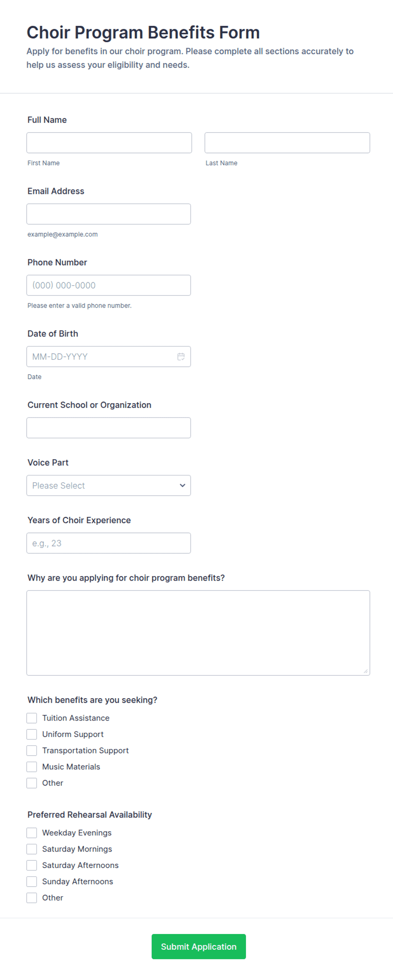This screenshot has height=980, width=393.
Task: Select Saturday Afternoons availability
Action: [x=32, y=865]
